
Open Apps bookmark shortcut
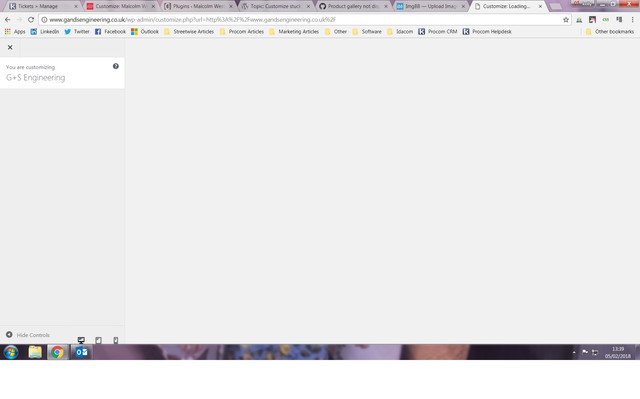tap(15, 31)
